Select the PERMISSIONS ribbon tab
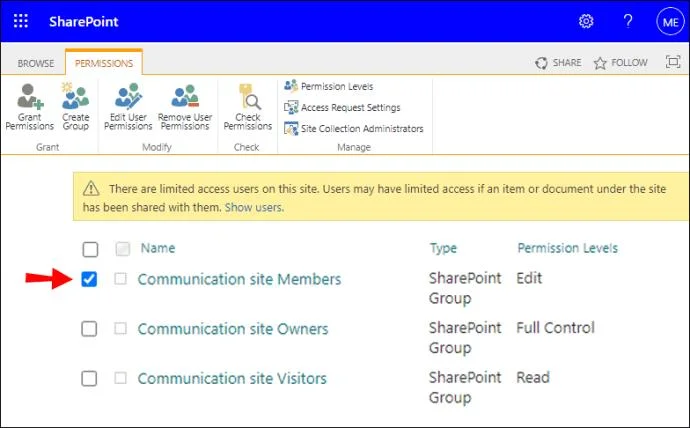The image size is (690, 428). coord(104,63)
